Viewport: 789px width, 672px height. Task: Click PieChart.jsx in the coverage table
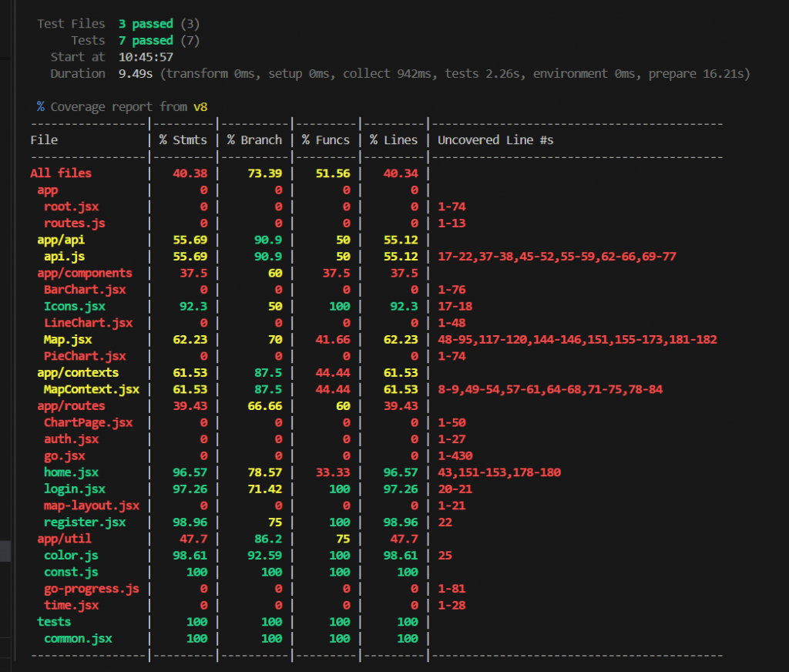[x=84, y=356]
